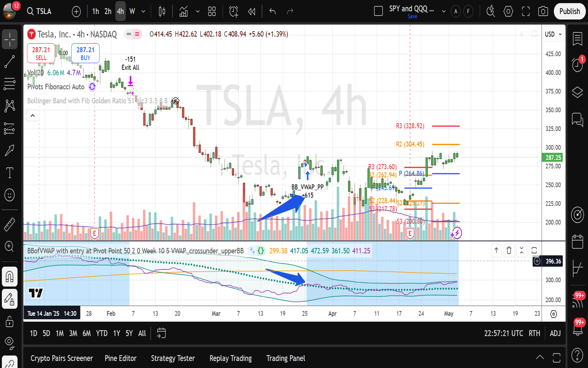This screenshot has width=588, height=368.
Task: Open go-to-date calendar icon
Action: (161, 333)
